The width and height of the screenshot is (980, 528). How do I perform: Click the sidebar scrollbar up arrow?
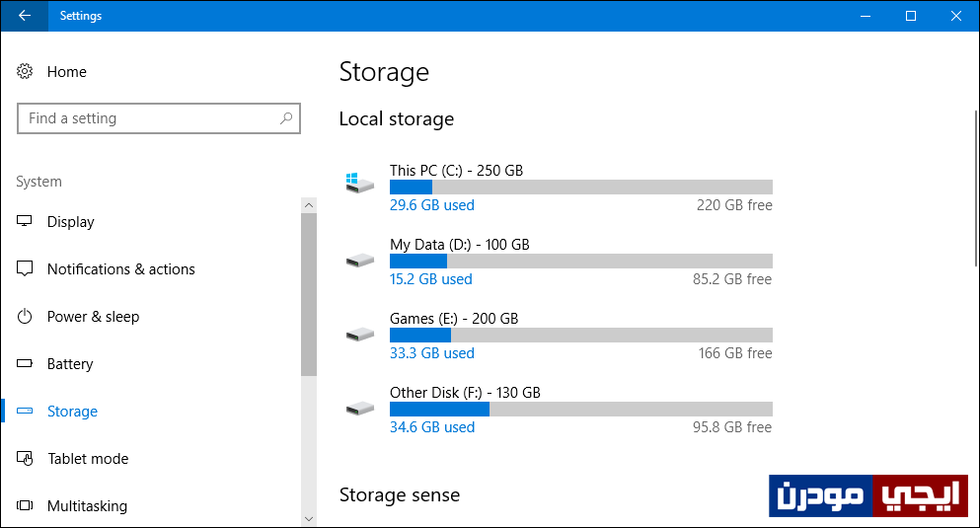coord(309,205)
